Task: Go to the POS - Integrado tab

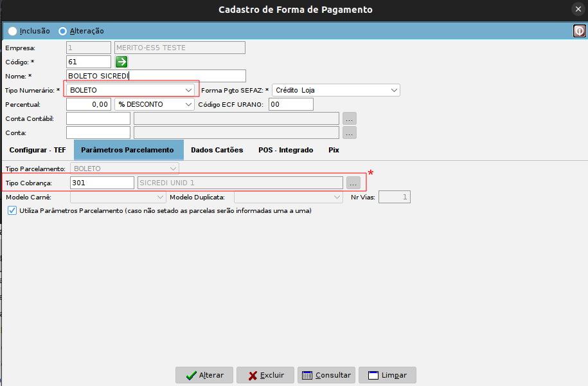Action: coord(285,150)
